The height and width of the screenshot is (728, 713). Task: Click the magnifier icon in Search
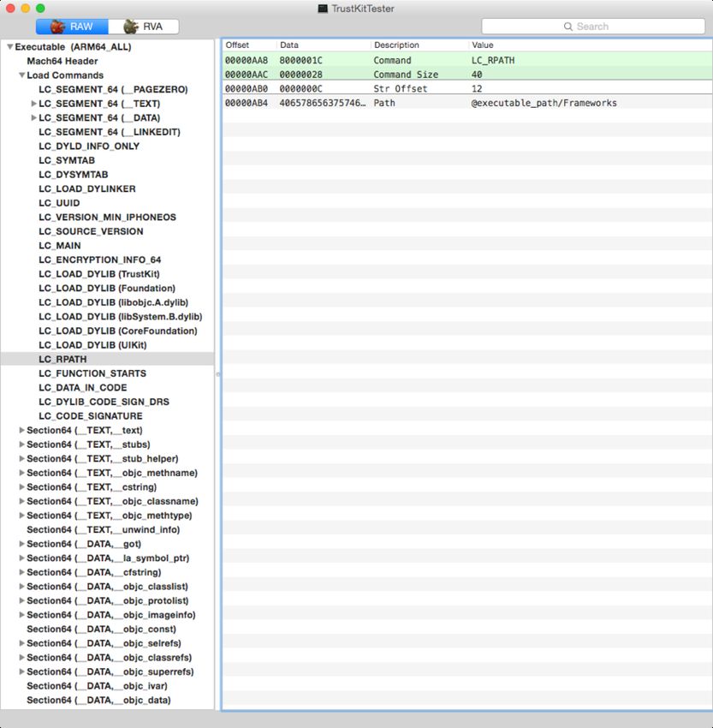point(567,27)
